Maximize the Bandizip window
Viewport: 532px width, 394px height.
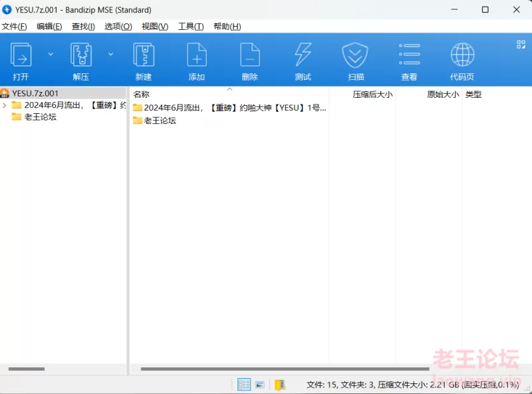click(485, 9)
